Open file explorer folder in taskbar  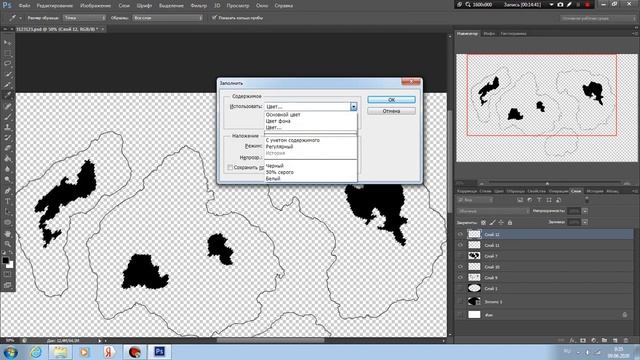pyautogui.click(x=60, y=352)
